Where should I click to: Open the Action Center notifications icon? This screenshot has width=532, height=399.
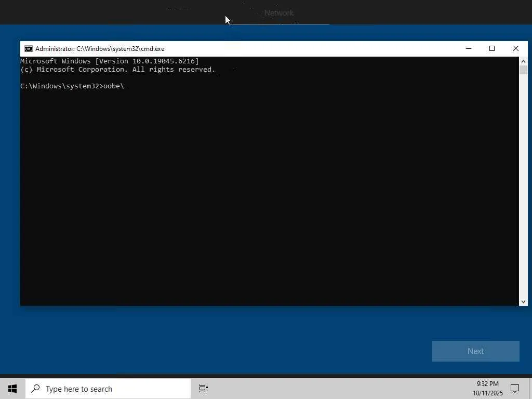515,389
